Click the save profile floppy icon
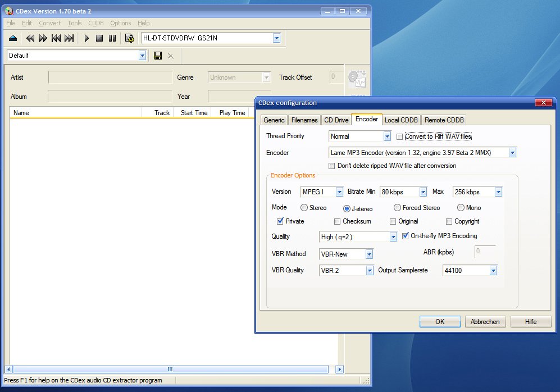560x392 pixels. [158, 56]
